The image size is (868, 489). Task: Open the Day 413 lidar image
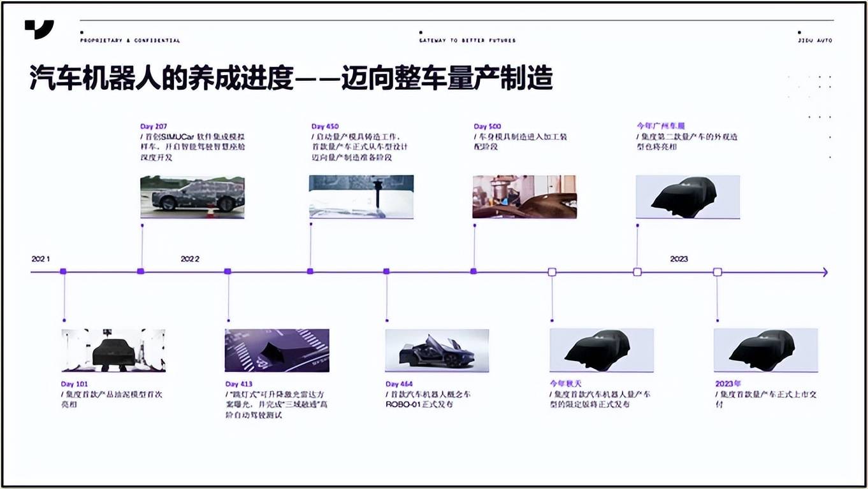[x=277, y=350]
